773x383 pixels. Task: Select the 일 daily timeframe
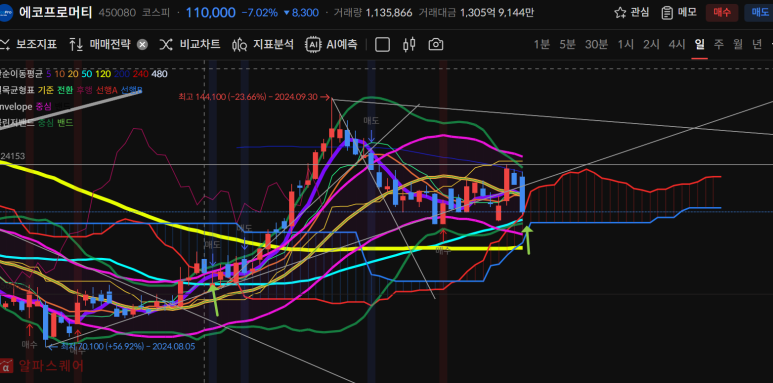point(699,44)
